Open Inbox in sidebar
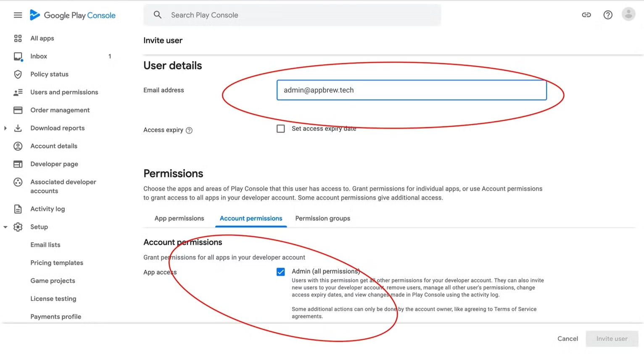 pyautogui.click(x=39, y=56)
